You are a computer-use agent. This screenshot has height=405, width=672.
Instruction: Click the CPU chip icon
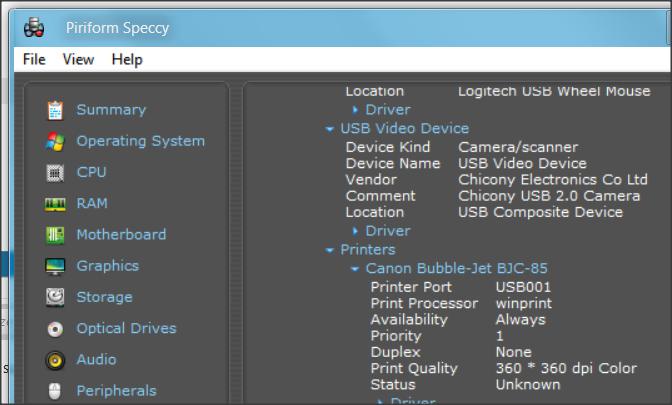point(55,173)
